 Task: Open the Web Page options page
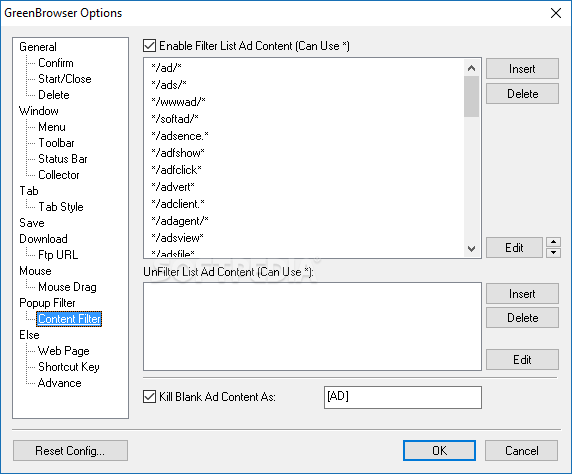click(x=63, y=351)
